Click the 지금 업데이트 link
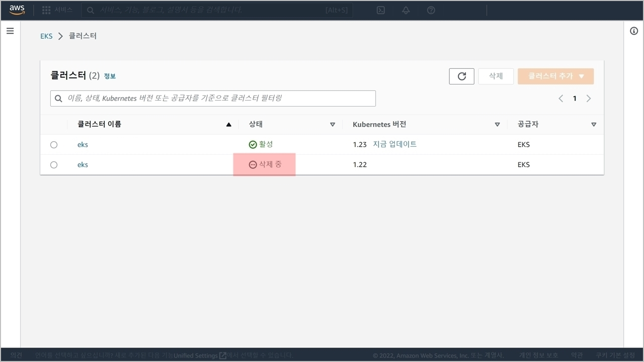644x362 pixels. tap(395, 144)
